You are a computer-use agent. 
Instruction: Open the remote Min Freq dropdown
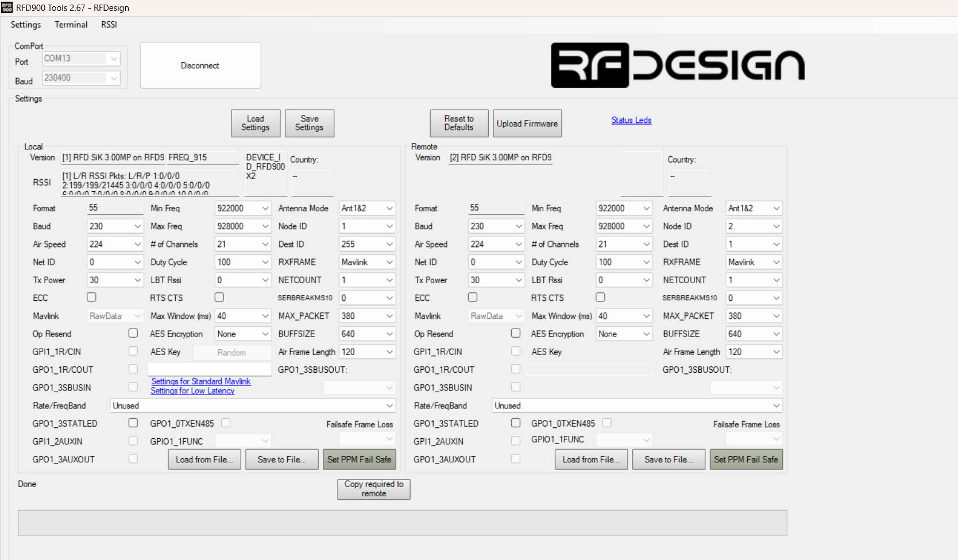click(x=624, y=208)
